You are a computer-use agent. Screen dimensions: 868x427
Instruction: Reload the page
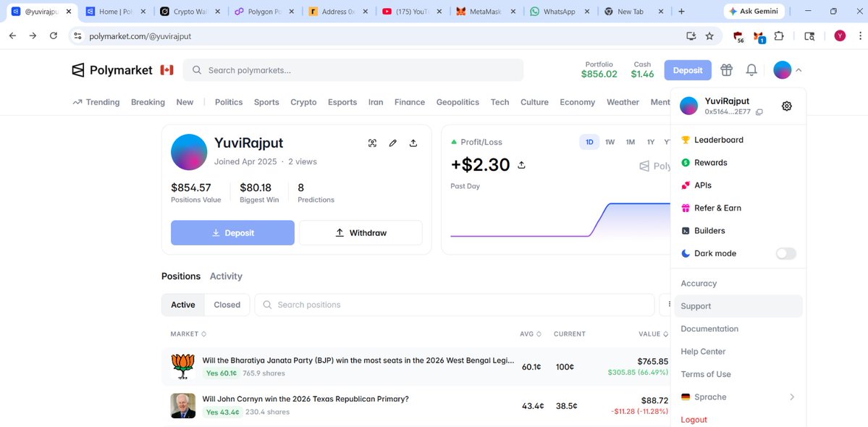53,35
